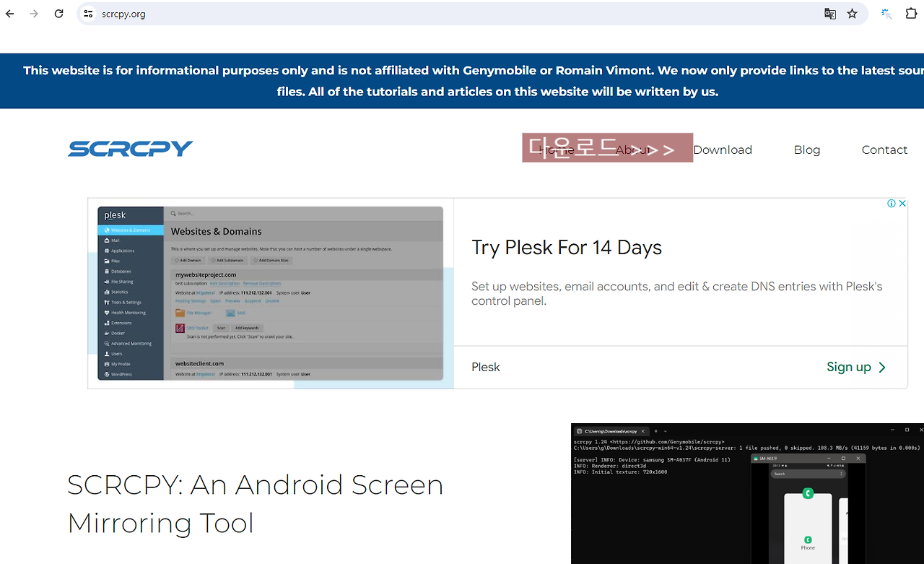Click the Sign up chevron arrow

[882, 368]
